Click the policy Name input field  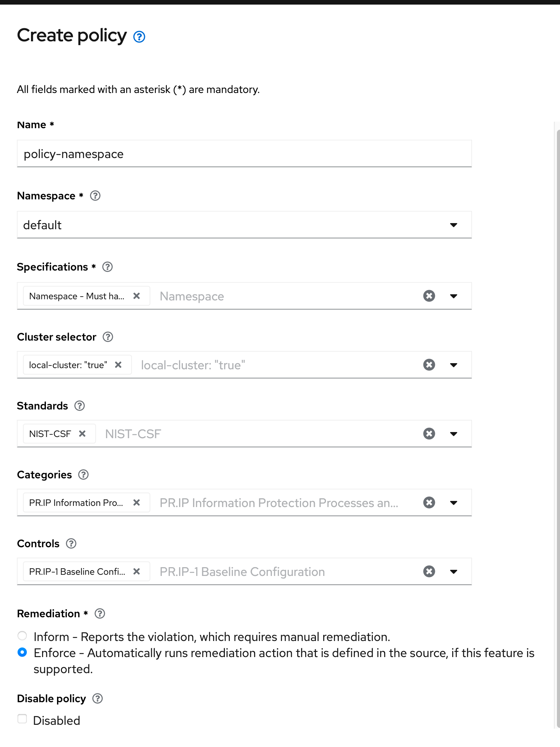pyautogui.click(x=244, y=154)
